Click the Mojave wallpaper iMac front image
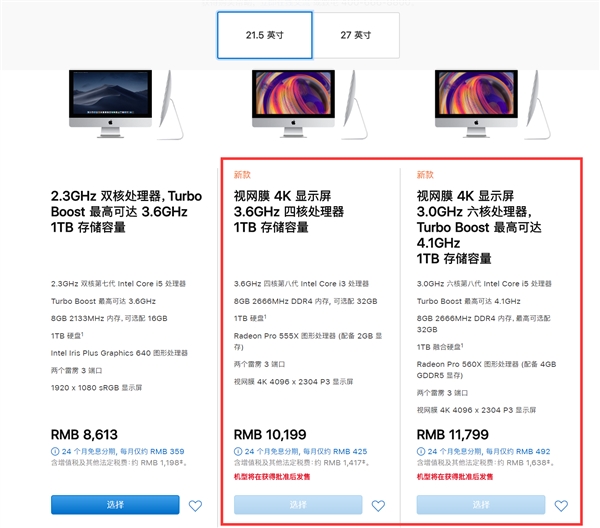The image size is (600, 528). pyautogui.click(x=110, y=104)
